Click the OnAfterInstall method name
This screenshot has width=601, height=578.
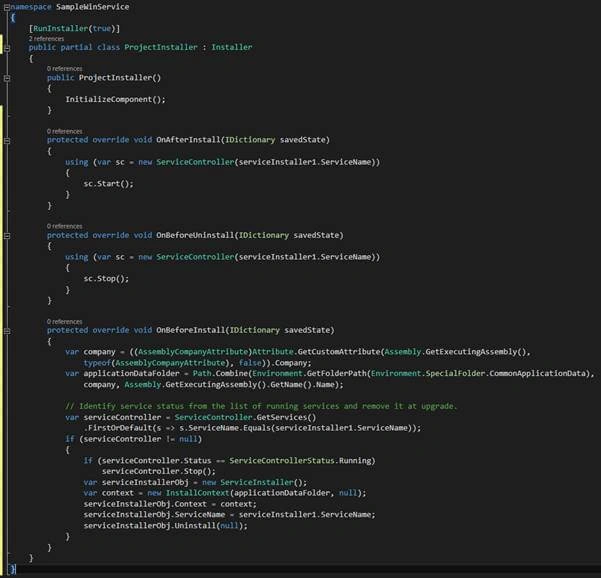(189, 140)
